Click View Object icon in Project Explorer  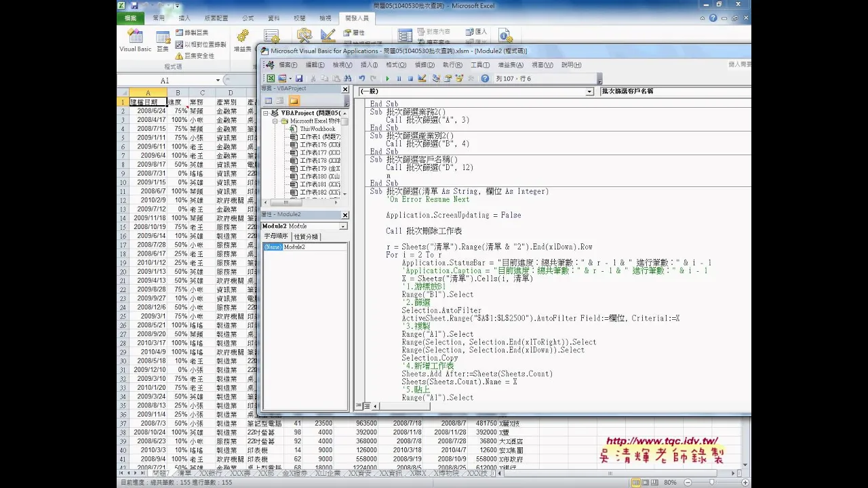[x=280, y=100]
